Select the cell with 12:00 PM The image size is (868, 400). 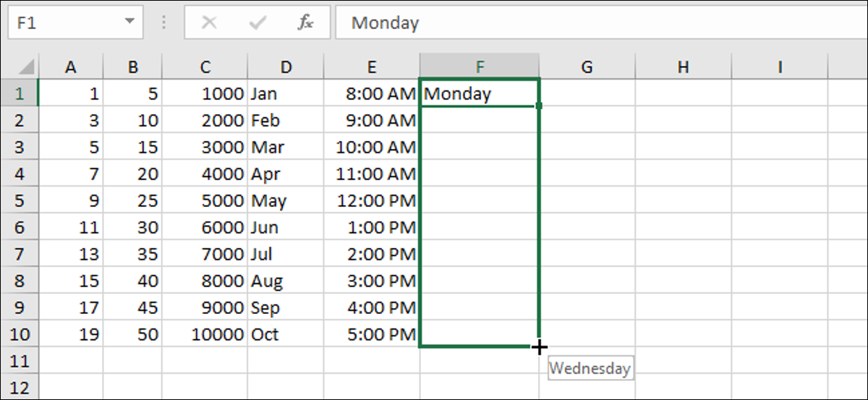[372, 200]
